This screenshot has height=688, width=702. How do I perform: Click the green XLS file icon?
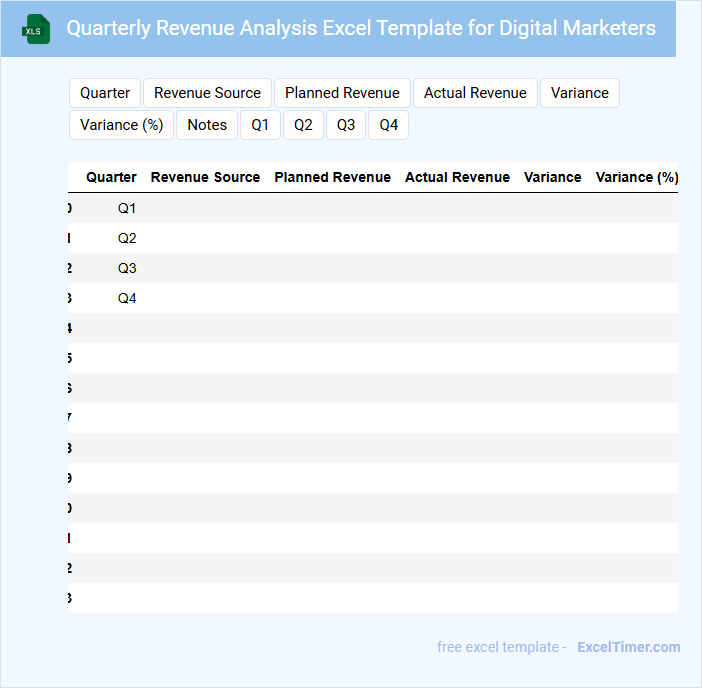[x=36, y=29]
